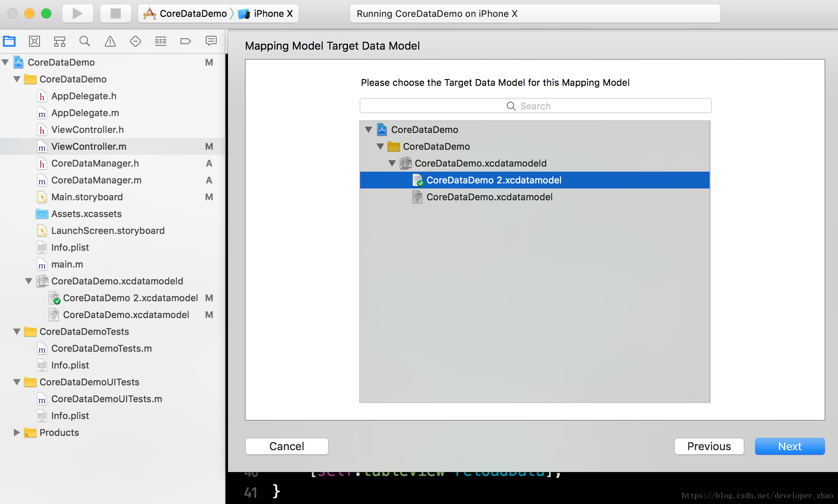Collapse the CoreDataDemo project root in navigator
Image resolution: width=838 pixels, height=504 pixels.
5,62
